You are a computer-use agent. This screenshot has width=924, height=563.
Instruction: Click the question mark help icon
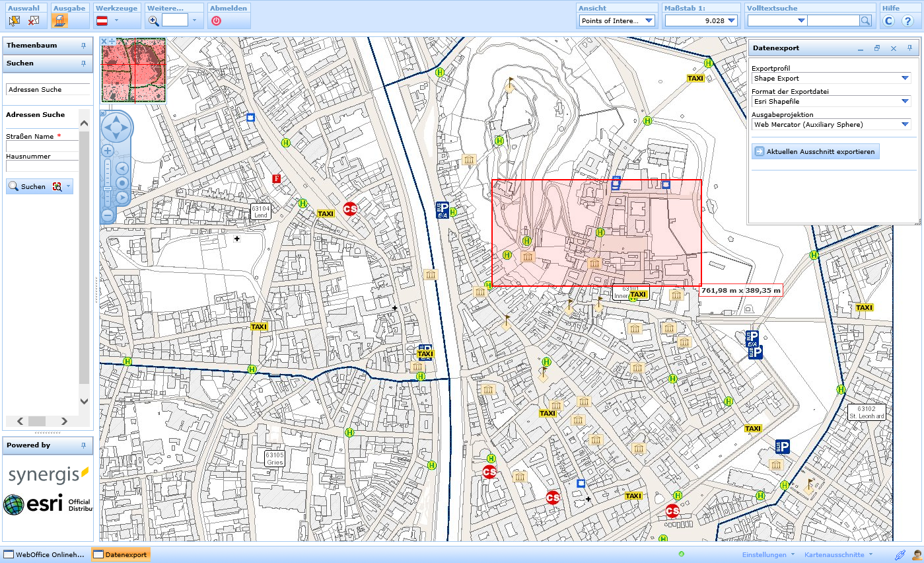[907, 20]
